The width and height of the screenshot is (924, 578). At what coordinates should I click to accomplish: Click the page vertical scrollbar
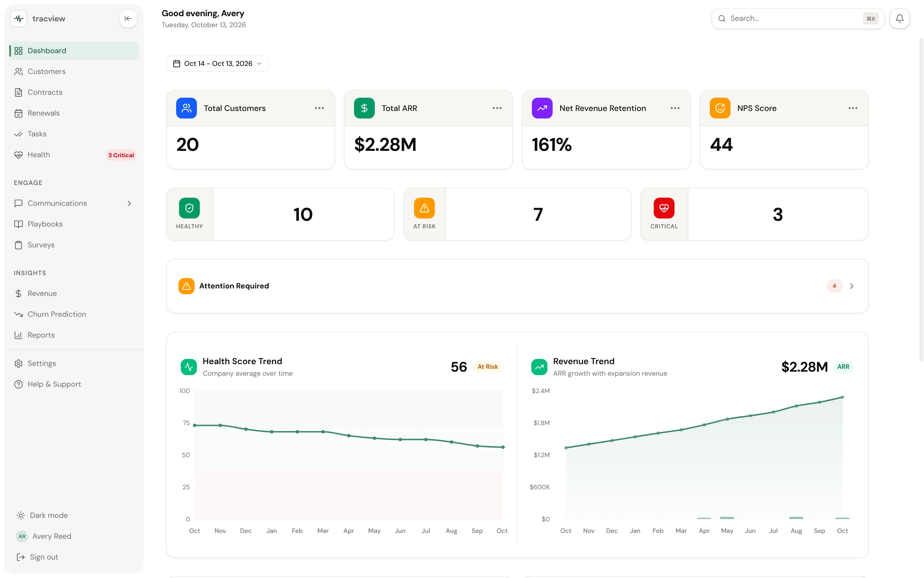pos(921,199)
